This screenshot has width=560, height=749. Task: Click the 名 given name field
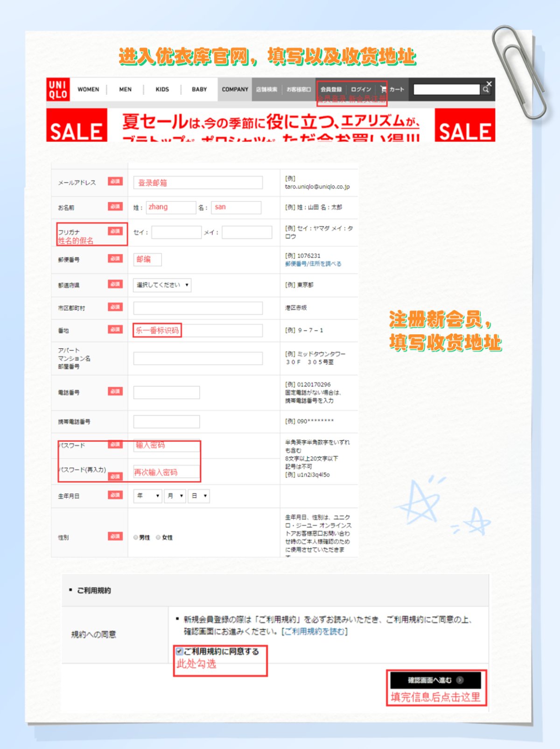[236, 207]
